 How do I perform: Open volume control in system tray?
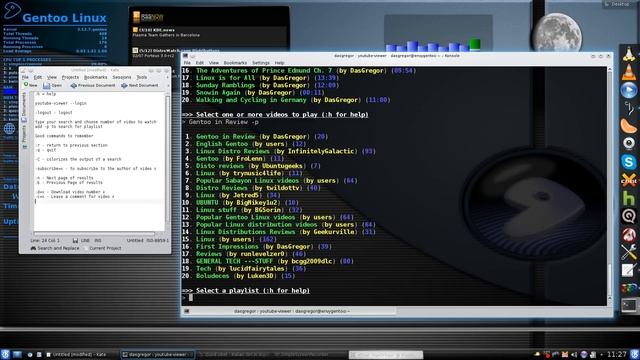click(x=574, y=355)
